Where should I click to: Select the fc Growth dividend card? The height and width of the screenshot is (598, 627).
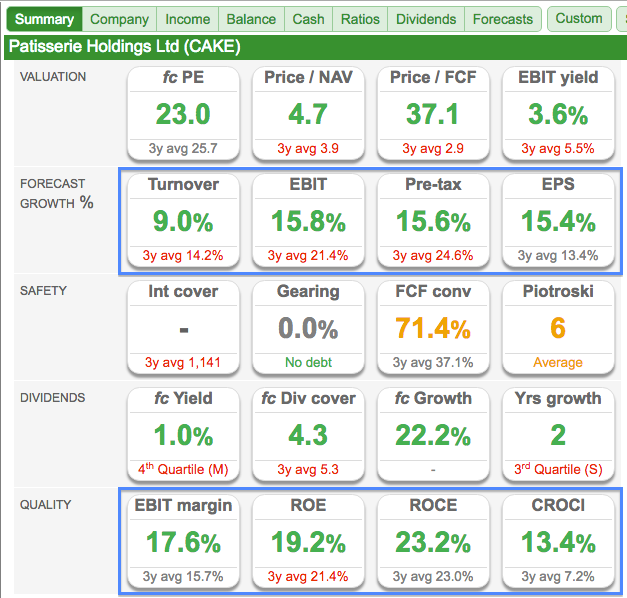tap(433, 434)
